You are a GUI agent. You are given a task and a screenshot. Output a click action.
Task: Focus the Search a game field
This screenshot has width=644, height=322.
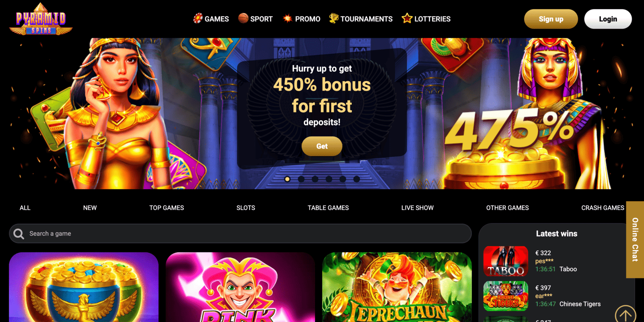point(240,233)
